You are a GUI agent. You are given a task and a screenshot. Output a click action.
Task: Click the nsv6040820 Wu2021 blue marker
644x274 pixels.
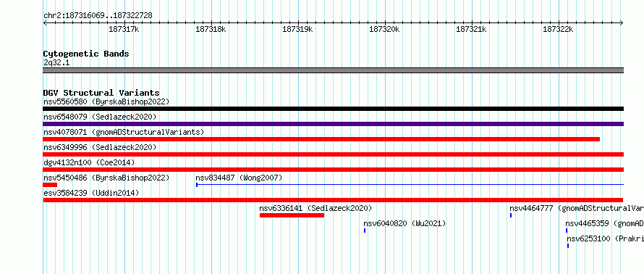click(365, 231)
